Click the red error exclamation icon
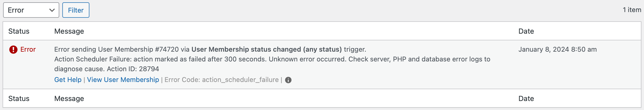Screen dimensions: 644x110 click(13, 49)
